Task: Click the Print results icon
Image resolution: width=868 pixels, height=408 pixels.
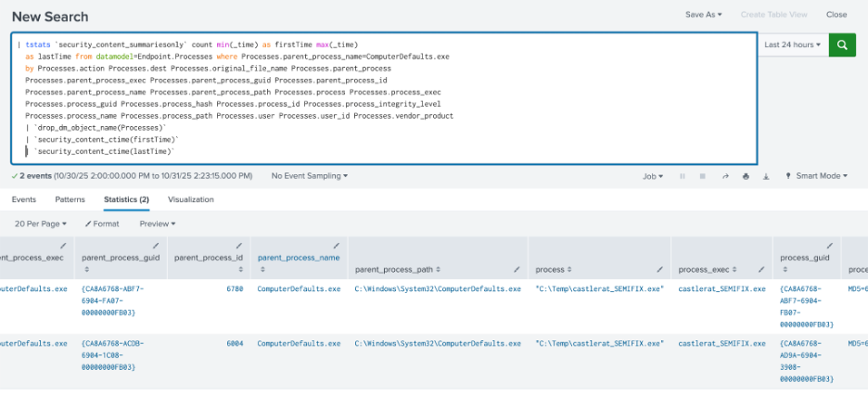Action: click(746, 176)
